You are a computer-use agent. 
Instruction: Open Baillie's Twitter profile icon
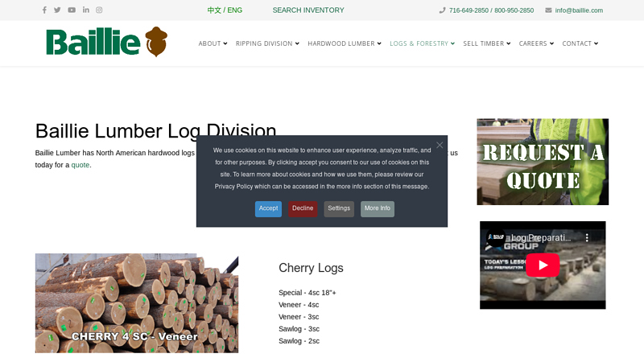pos(57,10)
